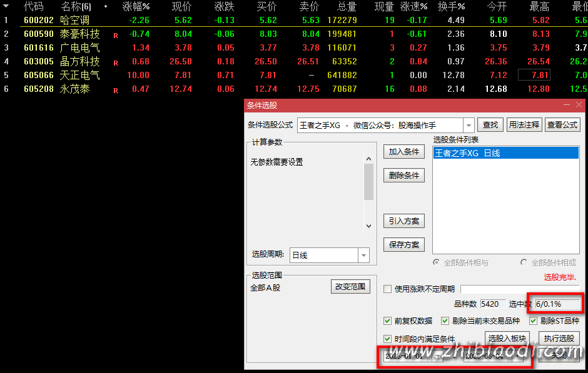Select 王者之手XG 日线 in condition list
588x373 pixels.
point(505,153)
